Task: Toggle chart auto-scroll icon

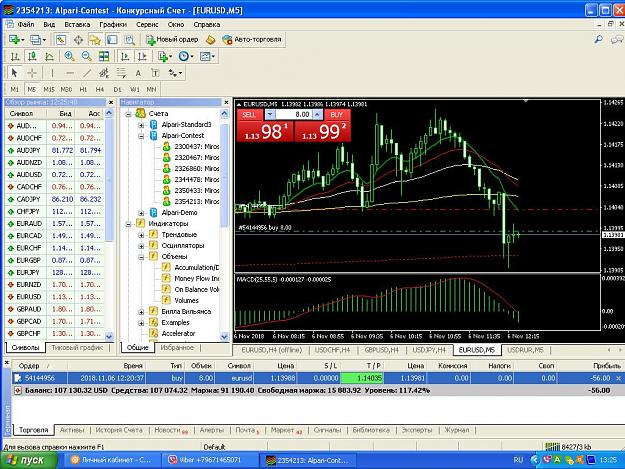Action: 125,56
